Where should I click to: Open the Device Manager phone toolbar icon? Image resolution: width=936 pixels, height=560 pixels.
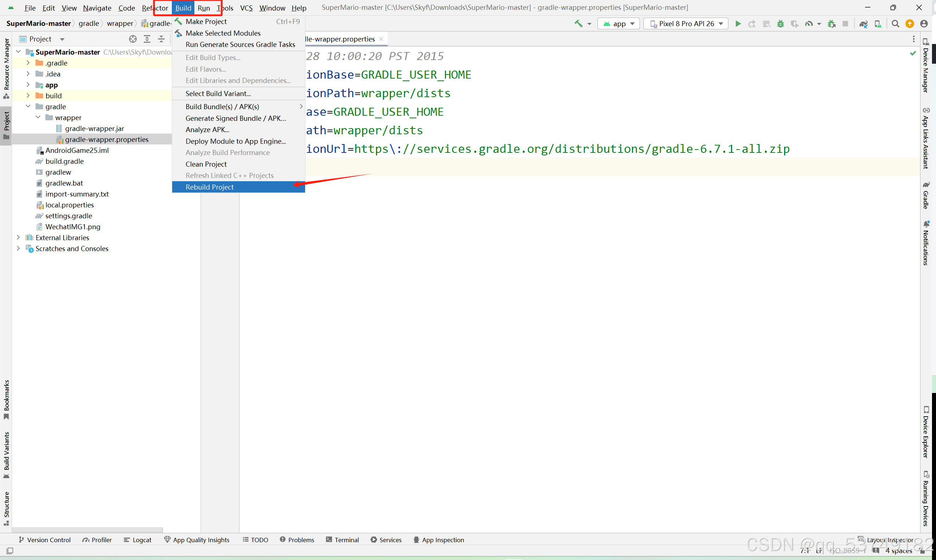click(x=878, y=24)
